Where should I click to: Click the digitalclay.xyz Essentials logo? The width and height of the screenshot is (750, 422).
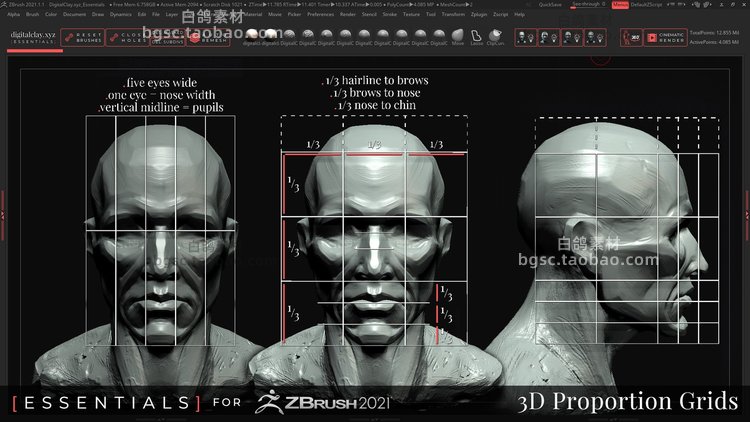(x=33, y=38)
